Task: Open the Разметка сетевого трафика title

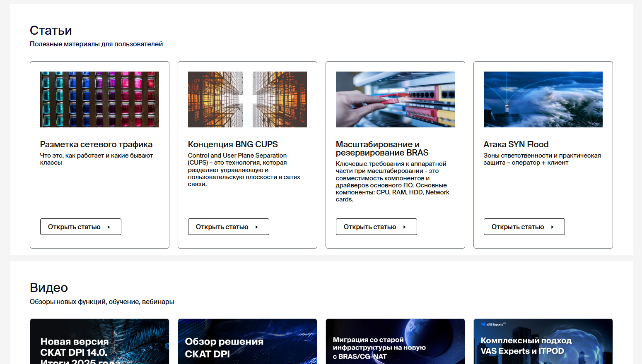Action: 96,144
